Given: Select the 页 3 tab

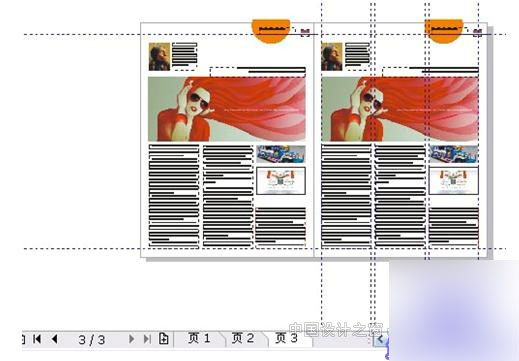Looking at the screenshot, I should tap(287, 339).
